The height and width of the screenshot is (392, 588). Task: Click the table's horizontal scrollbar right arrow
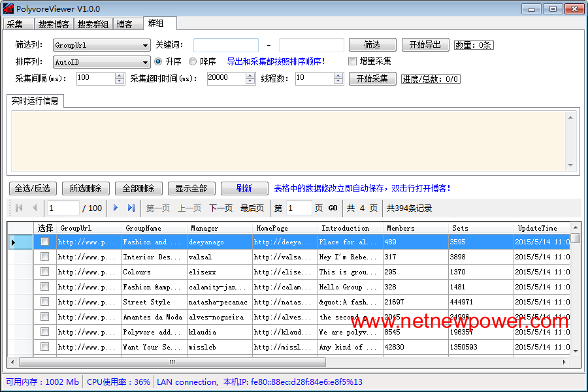pos(564,362)
